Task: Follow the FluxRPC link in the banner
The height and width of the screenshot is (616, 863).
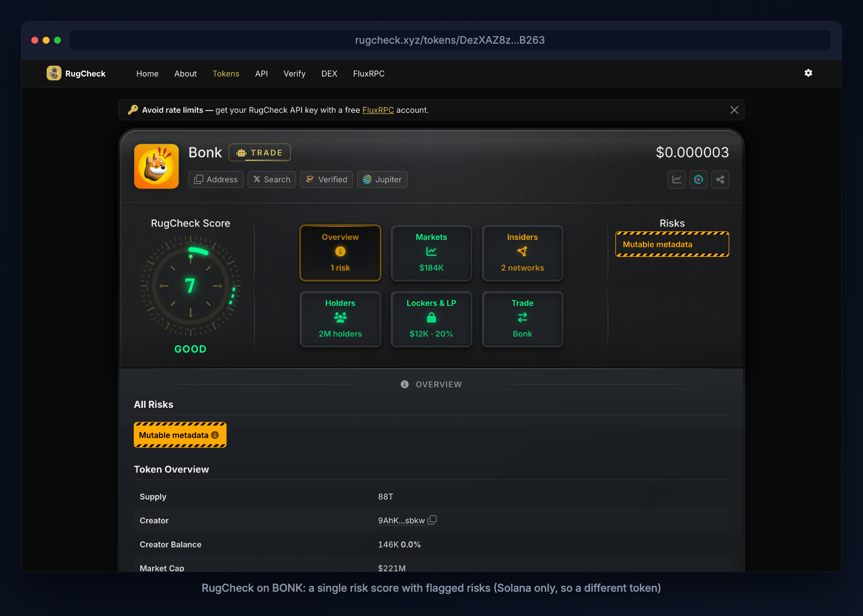Action: (x=378, y=110)
